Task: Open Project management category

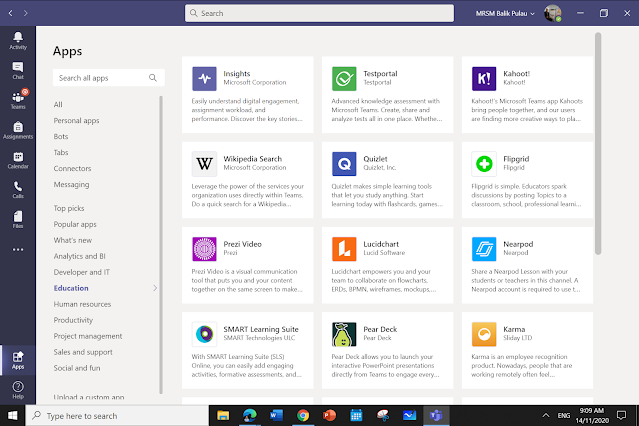Action: (88, 336)
